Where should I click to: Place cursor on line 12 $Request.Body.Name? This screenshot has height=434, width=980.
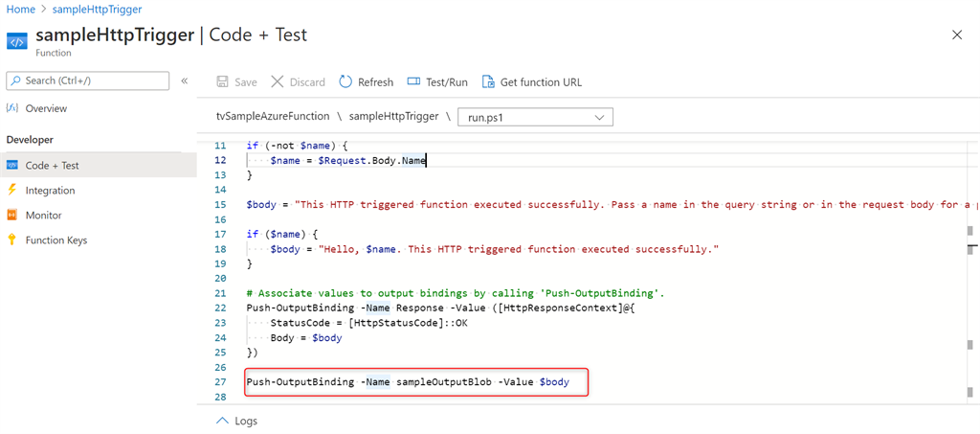click(372, 161)
